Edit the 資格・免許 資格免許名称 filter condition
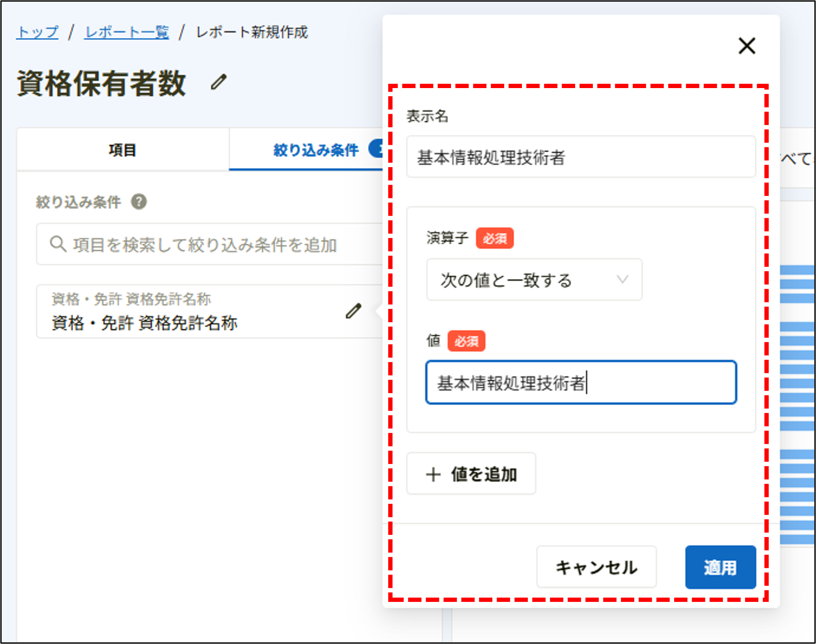 point(353,311)
